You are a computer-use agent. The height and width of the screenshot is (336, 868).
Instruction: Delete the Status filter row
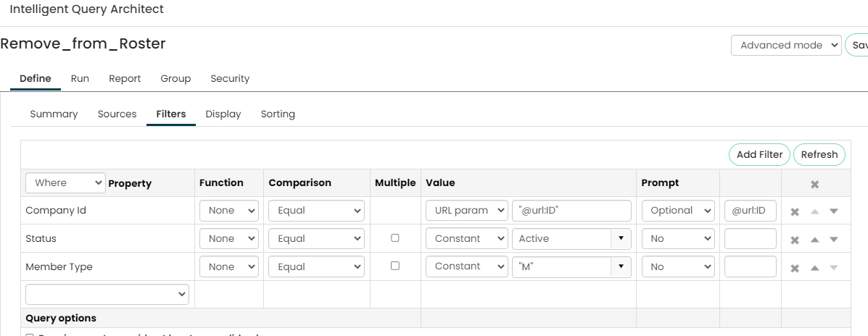pyautogui.click(x=795, y=240)
